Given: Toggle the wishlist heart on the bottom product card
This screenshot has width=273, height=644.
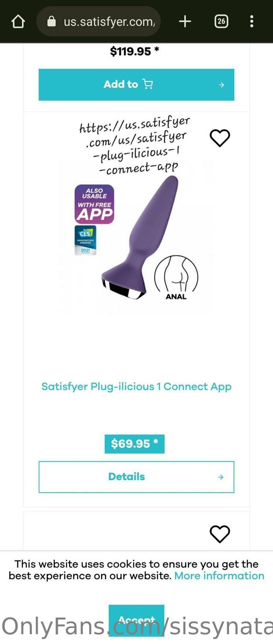Looking at the screenshot, I should 220,534.
